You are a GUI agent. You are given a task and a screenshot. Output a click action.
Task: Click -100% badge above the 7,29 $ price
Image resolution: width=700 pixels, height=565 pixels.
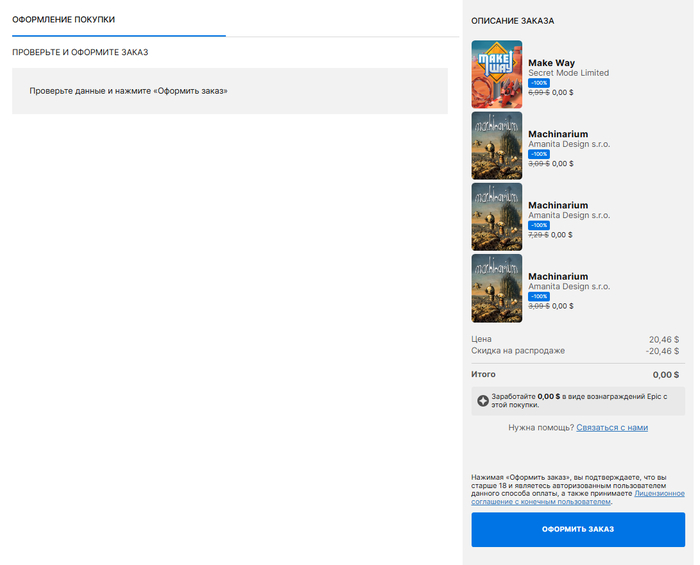(x=538, y=225)
